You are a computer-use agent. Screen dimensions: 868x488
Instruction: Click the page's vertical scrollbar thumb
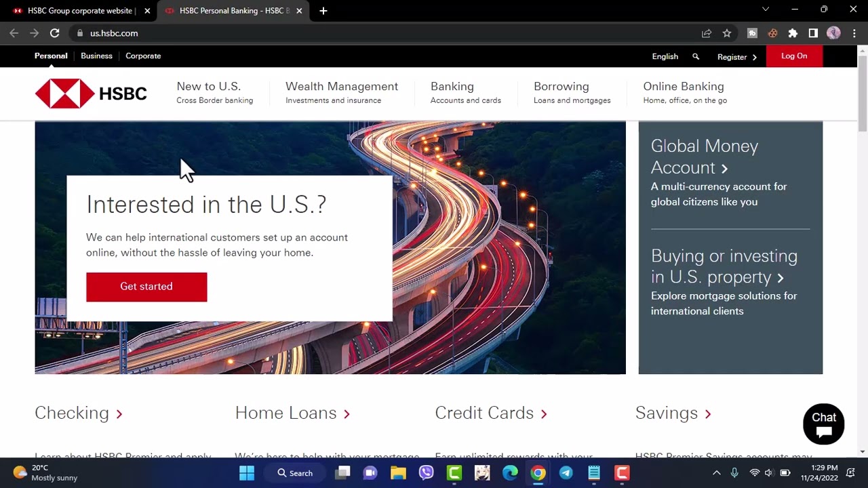click(863, 94)
